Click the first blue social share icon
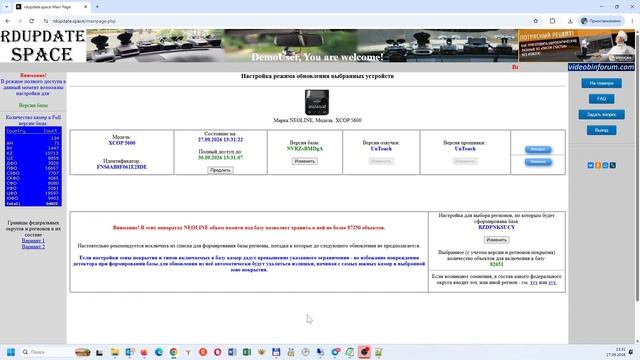The image size is (640, 360). pos(590,165)
